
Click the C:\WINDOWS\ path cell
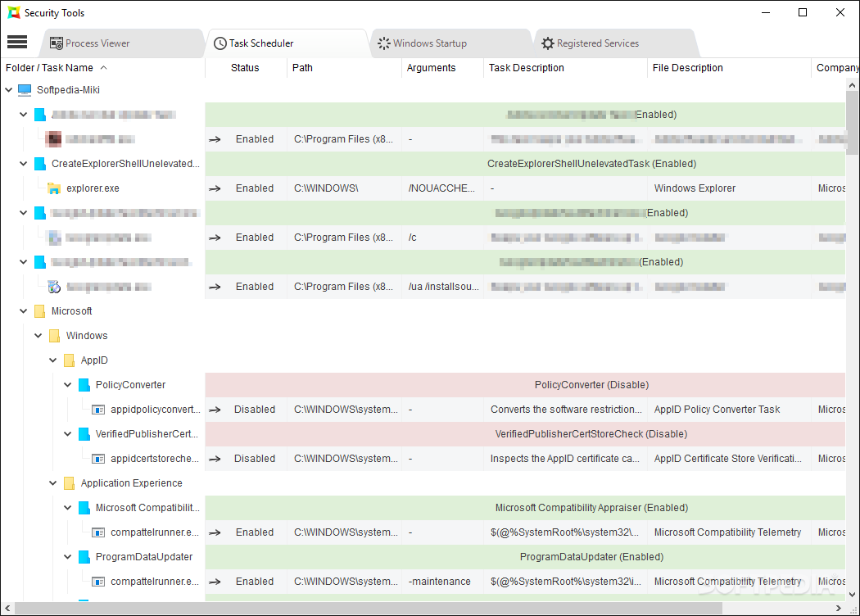tap(344, 188)
